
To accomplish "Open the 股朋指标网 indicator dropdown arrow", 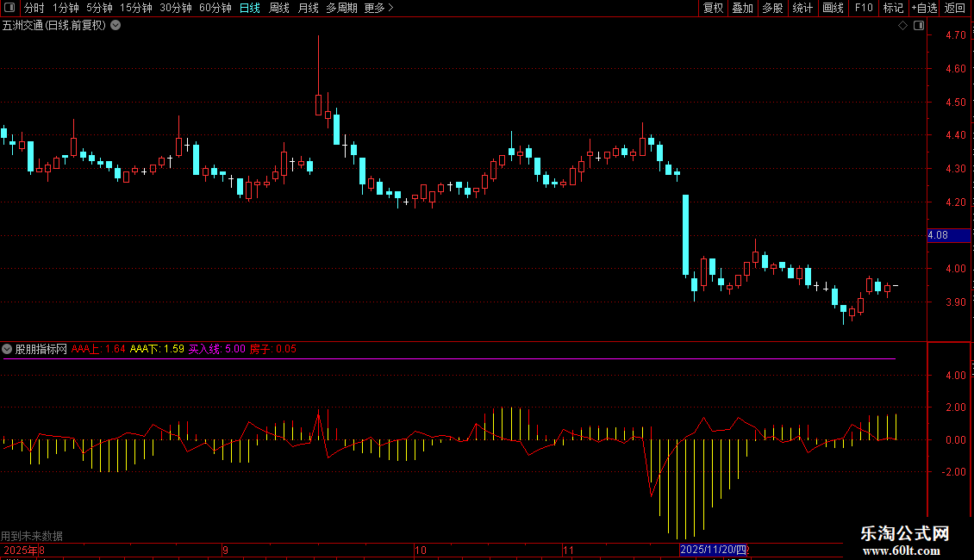I will point(7,349).
